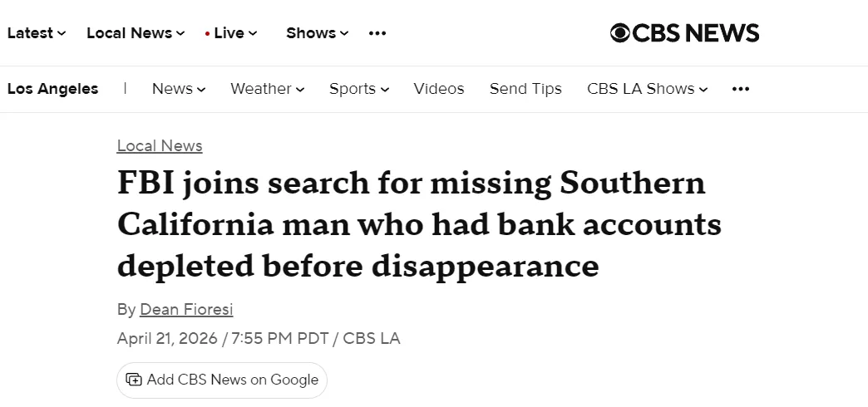Select the Los Angeles local section label

click(x=52, y=89)
